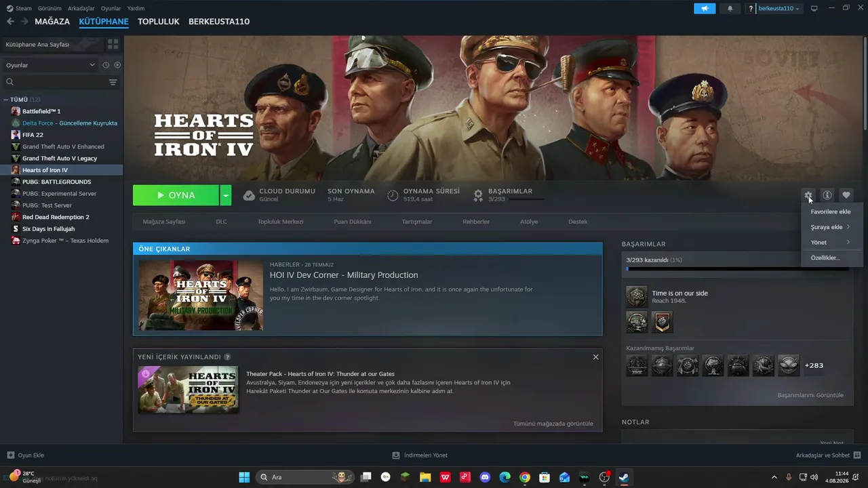Go back with the left arrow
The width and height of the screenshot is (868, 488).
pyautogui.click(x=10, y=22)
